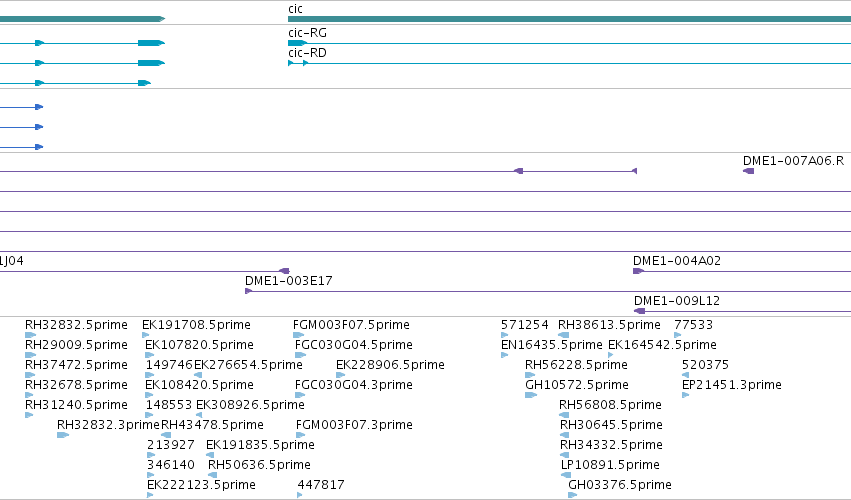Select the 520375 feature label
The width and height of the screenshot is (851, 500).
point(705,365)
